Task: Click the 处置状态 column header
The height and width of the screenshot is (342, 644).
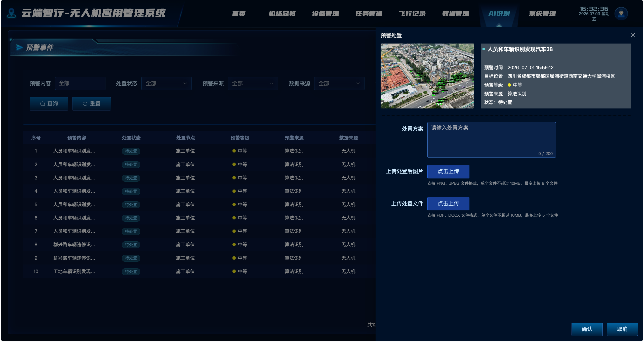Action: [x=131, y=138]
